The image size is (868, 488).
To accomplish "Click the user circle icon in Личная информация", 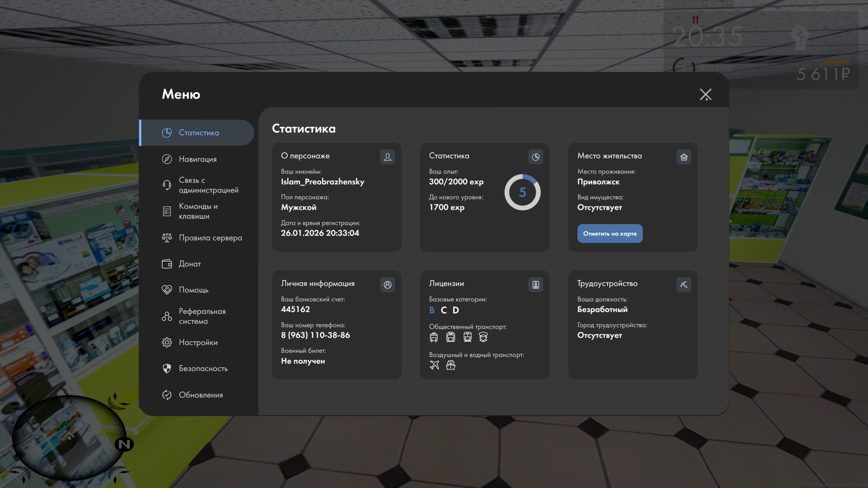I will (387, 285).
